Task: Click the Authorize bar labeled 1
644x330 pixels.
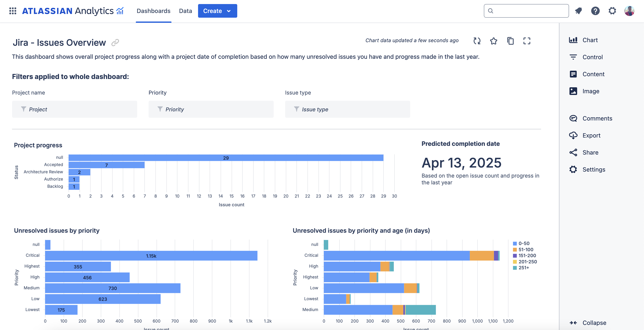Action: (74, 179)
